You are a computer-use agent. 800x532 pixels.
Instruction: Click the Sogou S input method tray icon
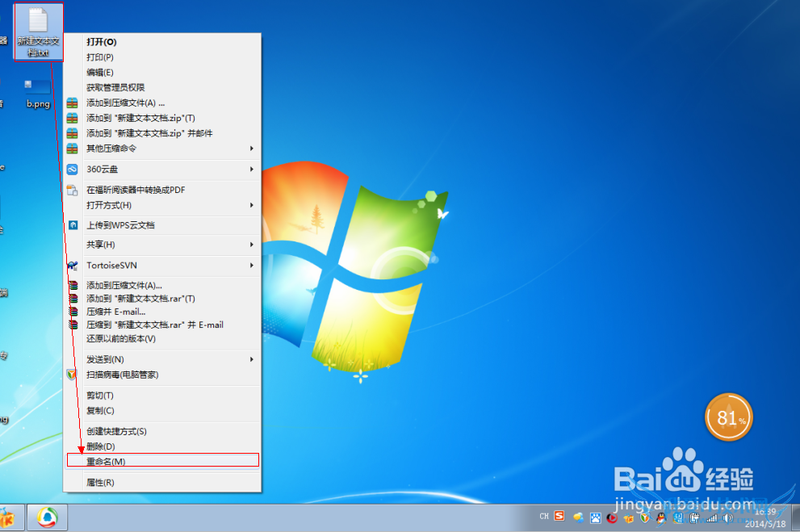pos(559,516)
